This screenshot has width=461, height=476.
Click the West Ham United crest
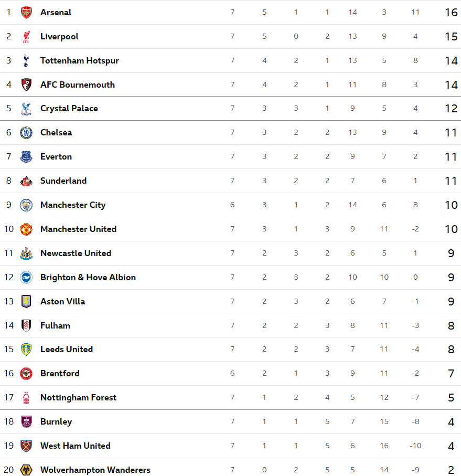coord(26,446)
